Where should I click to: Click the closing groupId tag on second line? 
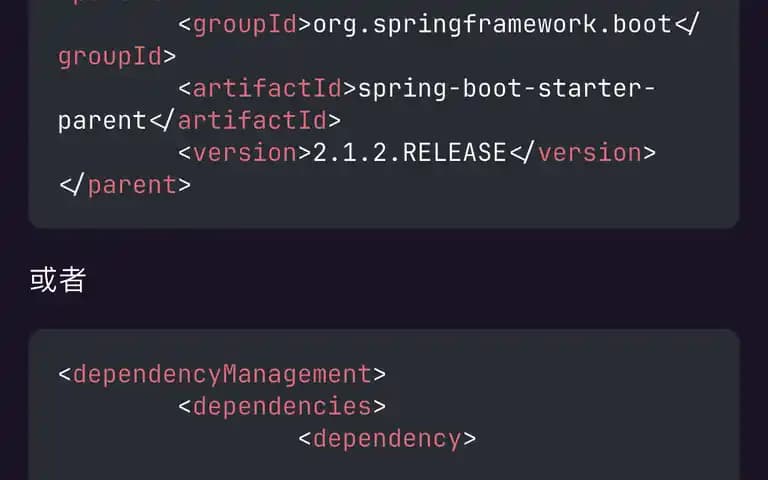coord(117,57)
